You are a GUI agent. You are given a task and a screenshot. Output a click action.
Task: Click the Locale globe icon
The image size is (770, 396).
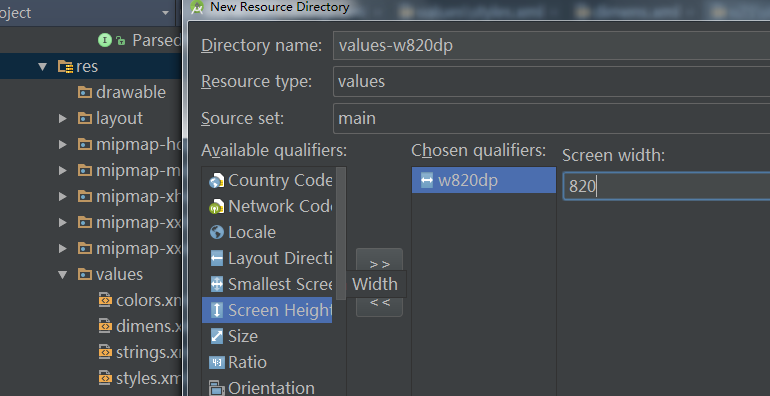[x=217, y=232]
